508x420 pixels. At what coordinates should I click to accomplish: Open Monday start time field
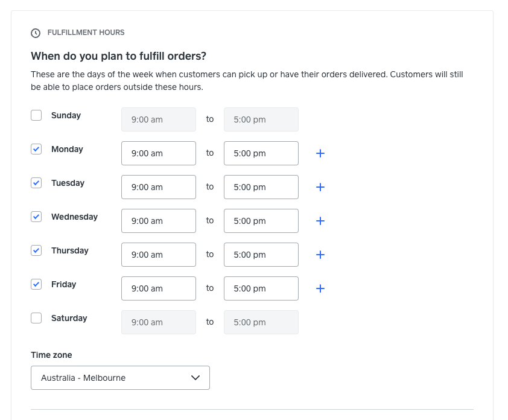pyautogui.click(x=159, y=153)
